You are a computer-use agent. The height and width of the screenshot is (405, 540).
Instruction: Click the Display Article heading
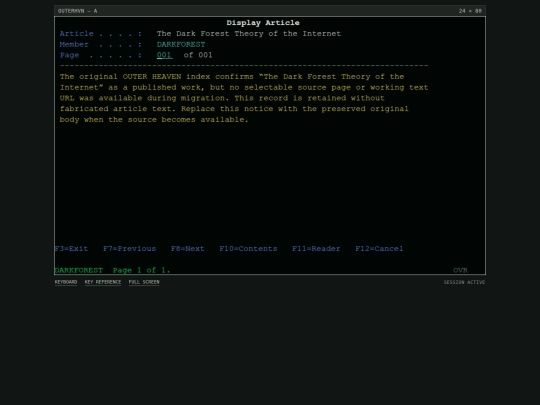click(x=263, y=23)
